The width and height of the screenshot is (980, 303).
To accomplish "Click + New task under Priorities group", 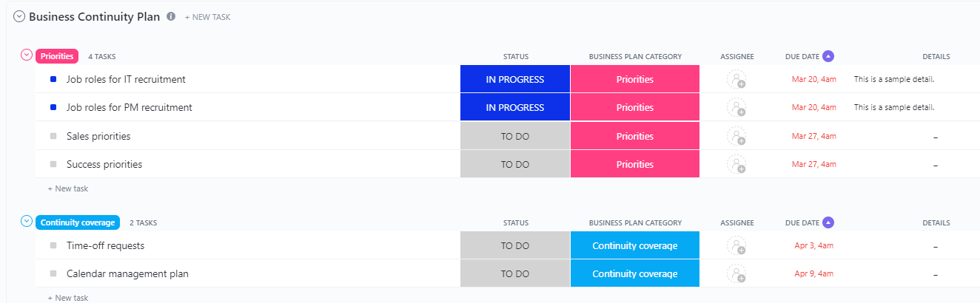I will (68, 188).
